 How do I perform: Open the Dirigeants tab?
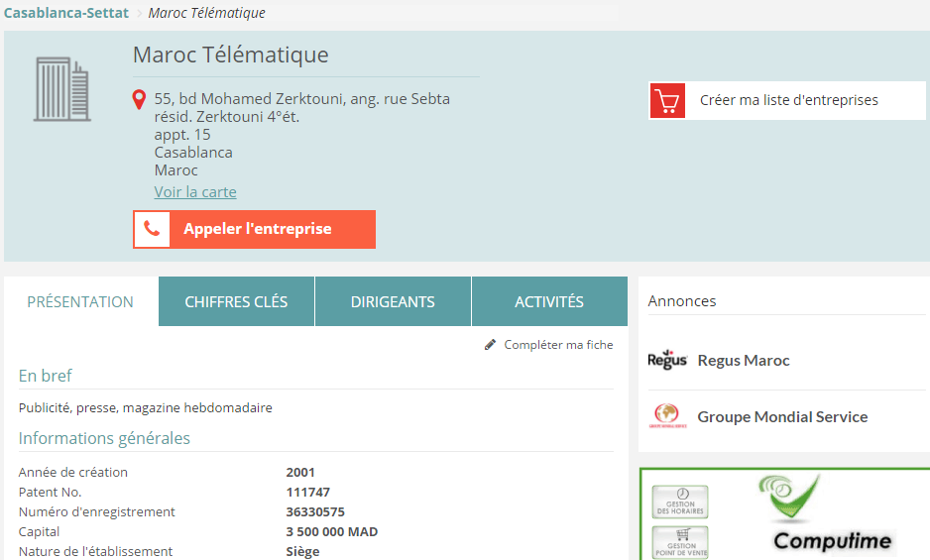pos(393,301)
